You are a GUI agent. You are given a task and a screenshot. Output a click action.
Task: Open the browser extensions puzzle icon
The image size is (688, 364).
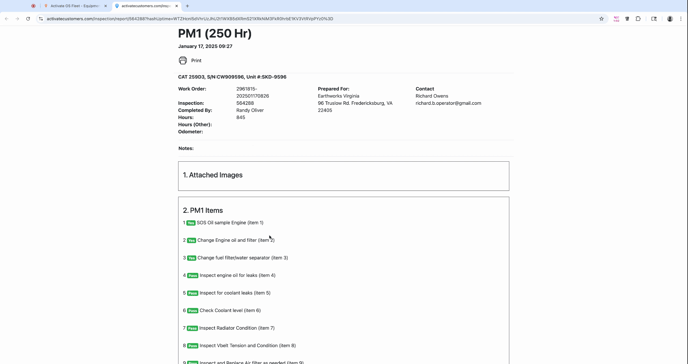click(x=638, y=19)
